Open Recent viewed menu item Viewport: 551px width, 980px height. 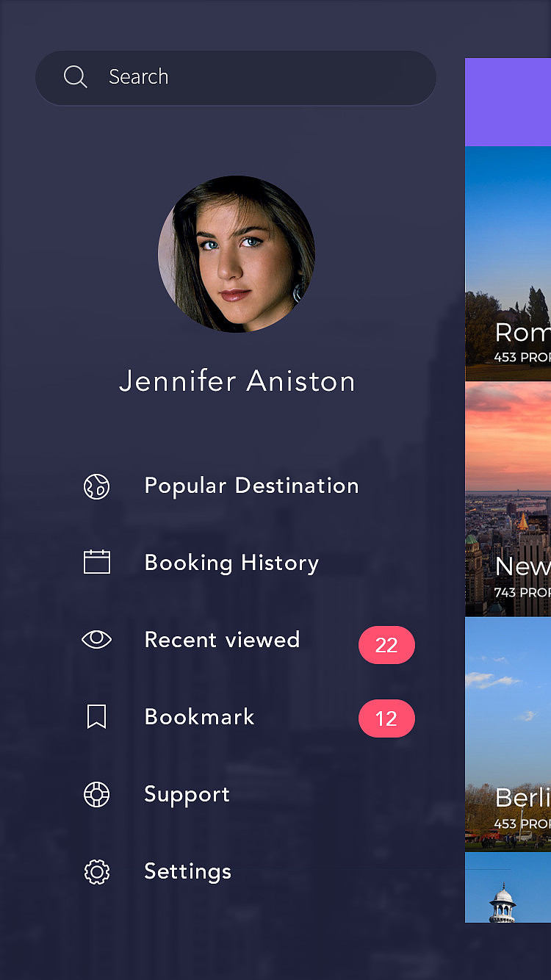222,640
